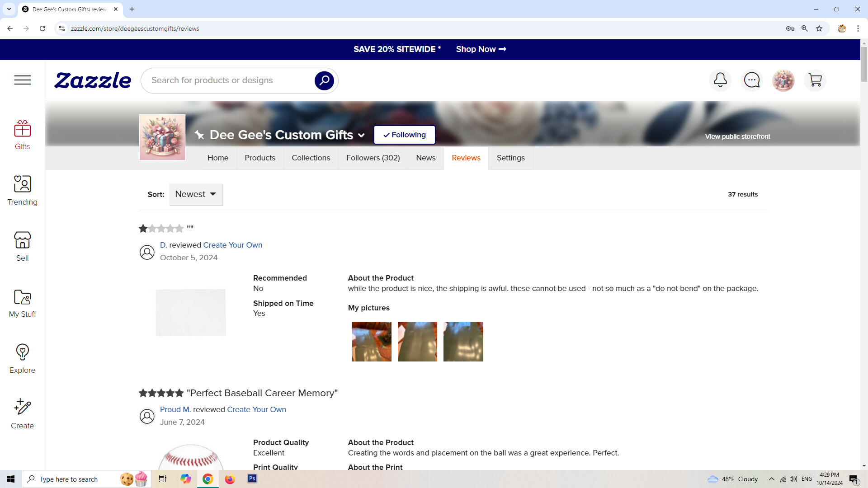Image resolution: width=868 pixels, height=488 pixels.
Task: Open Create Your Own link in D.'s review
Action: click(233, 245)
